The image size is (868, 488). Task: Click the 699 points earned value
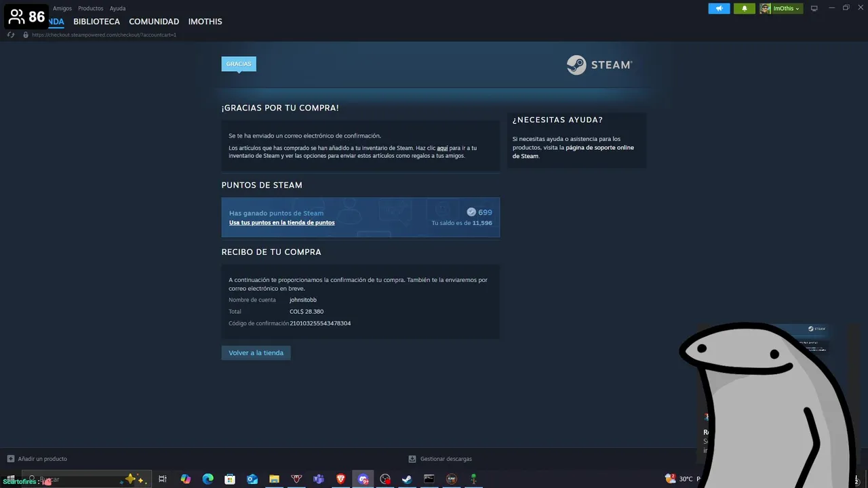pyautogui.click(x=485, y=212)
